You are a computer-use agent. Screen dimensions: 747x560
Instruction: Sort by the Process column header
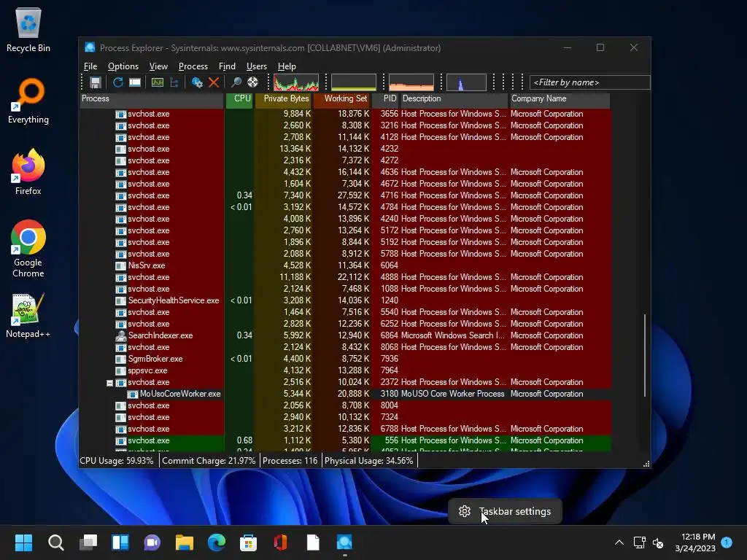coord(152,98)
